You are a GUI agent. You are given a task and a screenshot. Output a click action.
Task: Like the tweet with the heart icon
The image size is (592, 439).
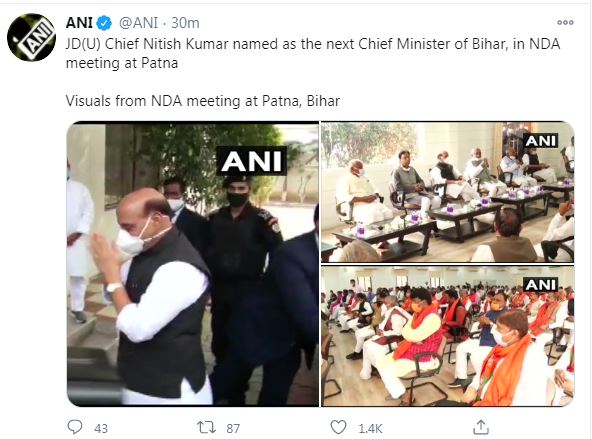(338, 427)
